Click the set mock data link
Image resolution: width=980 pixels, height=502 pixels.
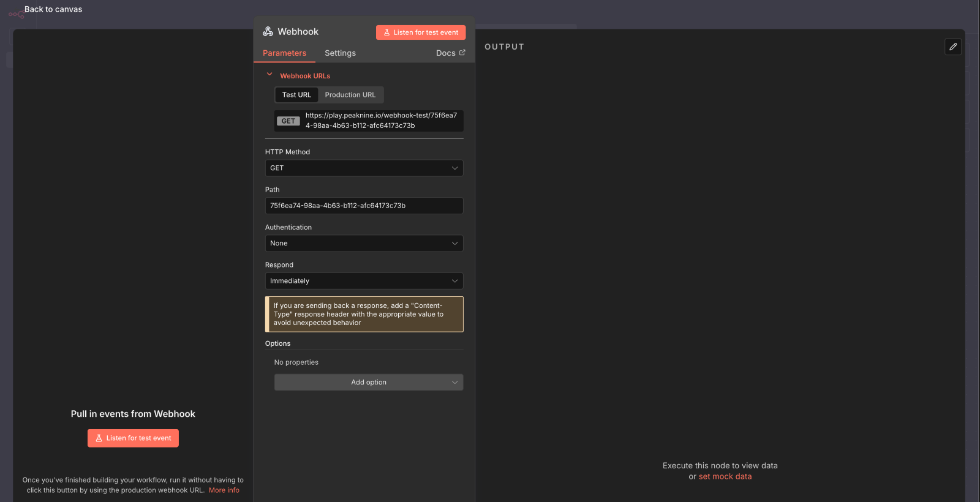pyautogui.click(x=725, y=477)
